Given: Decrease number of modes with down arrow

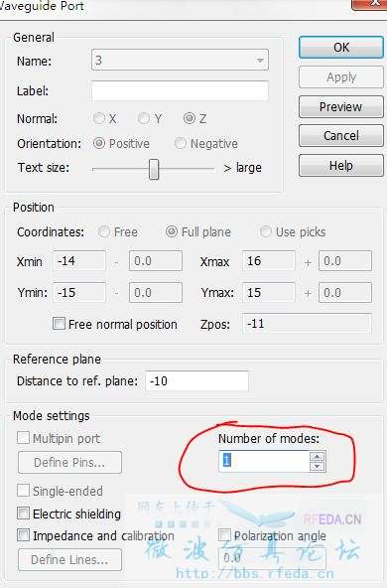Looking at the screenshot, I should click(x=317, y=466).
